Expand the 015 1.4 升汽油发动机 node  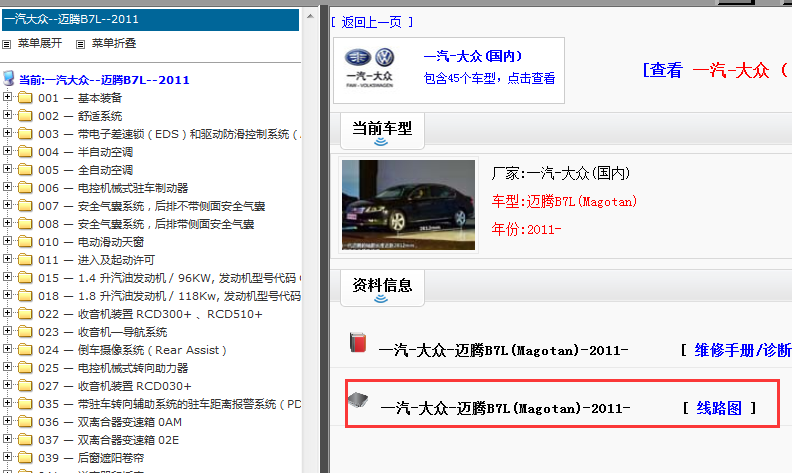pos(7,276)
